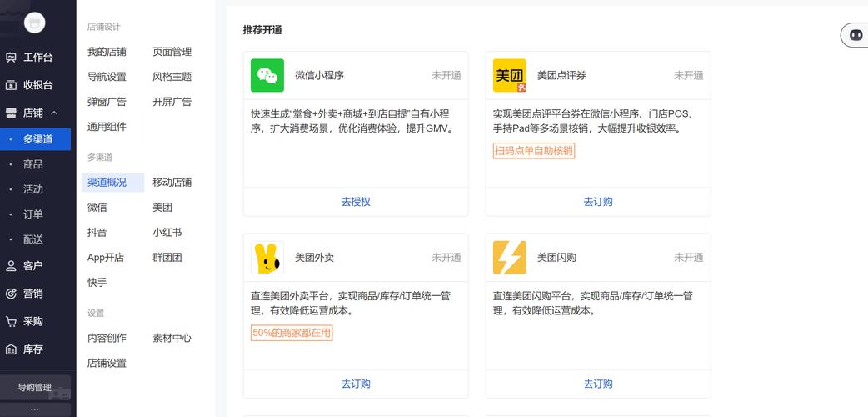Click the 收银台 sidebar label
Viewport: 868px width, 417px height.
(x=38, y=85)
